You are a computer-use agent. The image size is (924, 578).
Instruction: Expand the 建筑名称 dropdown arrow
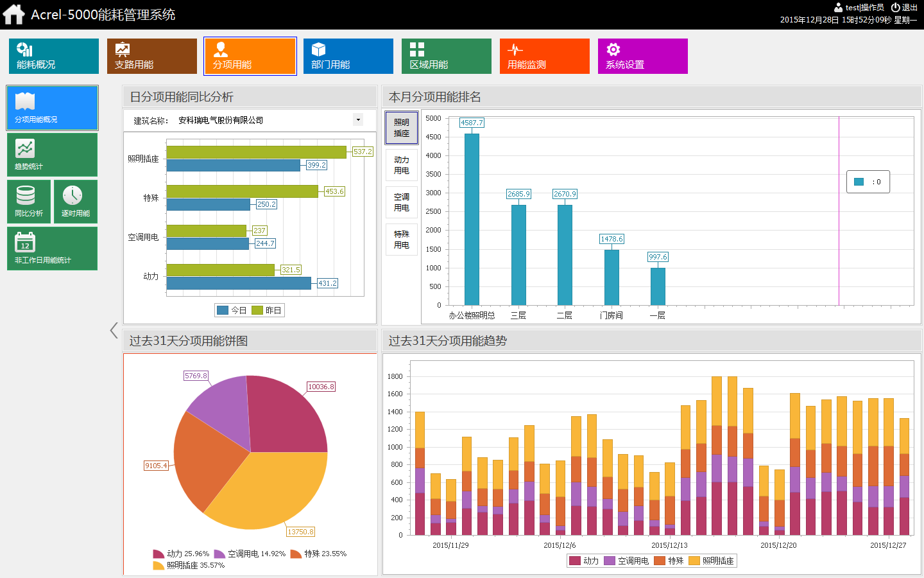[x=358, y=119]
